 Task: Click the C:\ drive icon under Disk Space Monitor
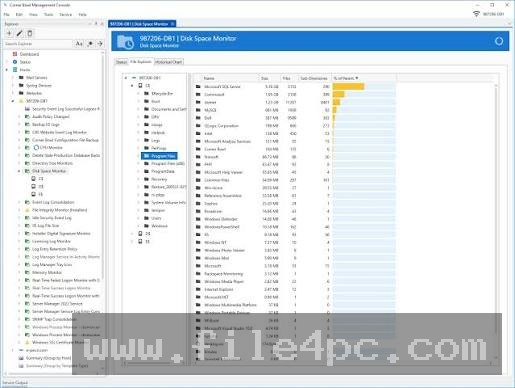point(33,179)
